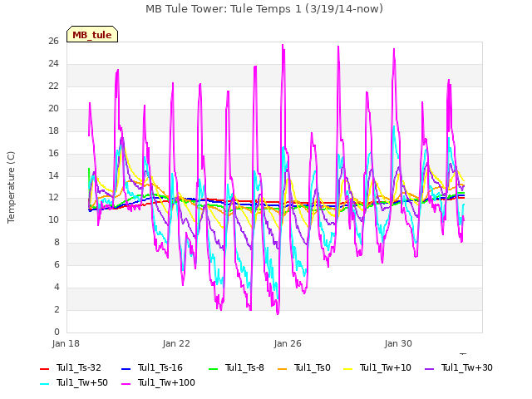Click the 2 y-axis tick label
Image resolution: width=532 pixels, height=399 pixels.
coord(57,309)
